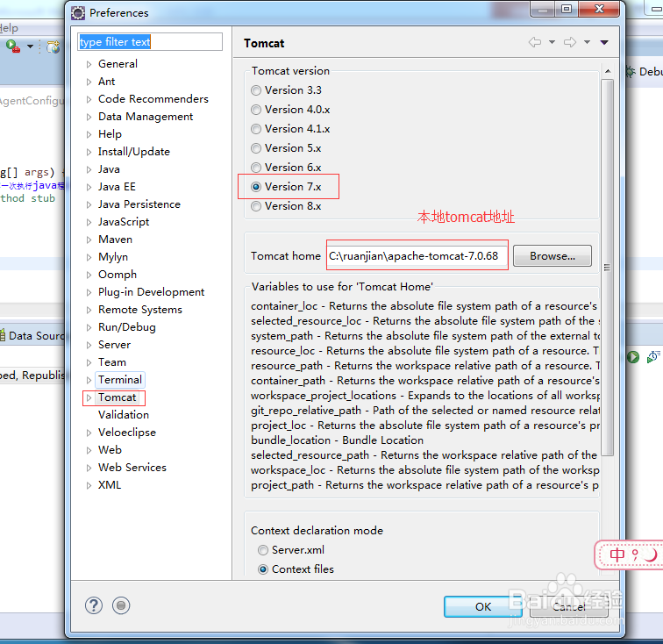Click the Browse... button

click(552, 256)
